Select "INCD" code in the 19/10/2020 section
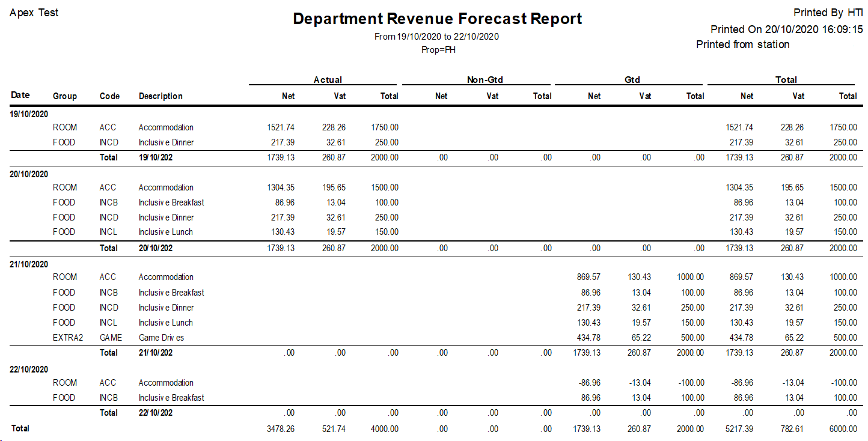The width and height of the screenshot is (868, 441). (109, 142)
